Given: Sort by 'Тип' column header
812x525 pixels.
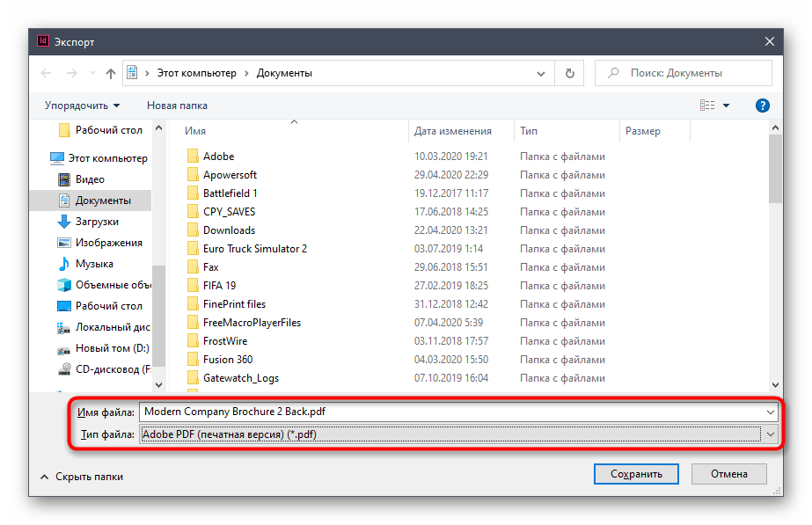Looking at the screenshot, I should pos(529,131).
